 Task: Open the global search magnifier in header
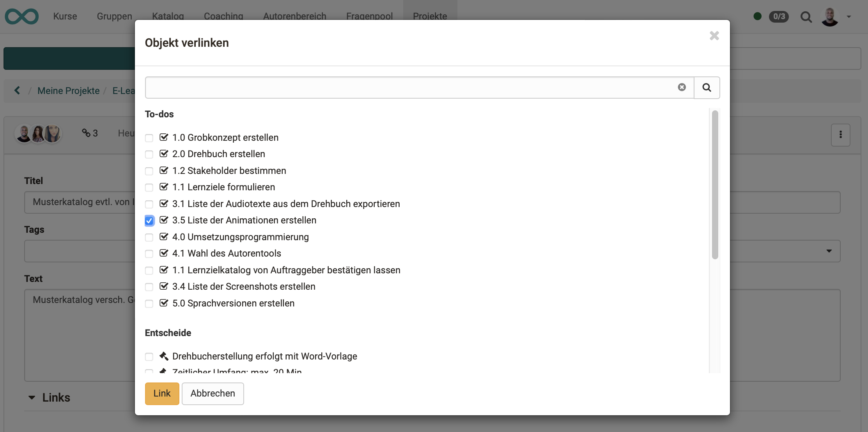tap(806, 17)
